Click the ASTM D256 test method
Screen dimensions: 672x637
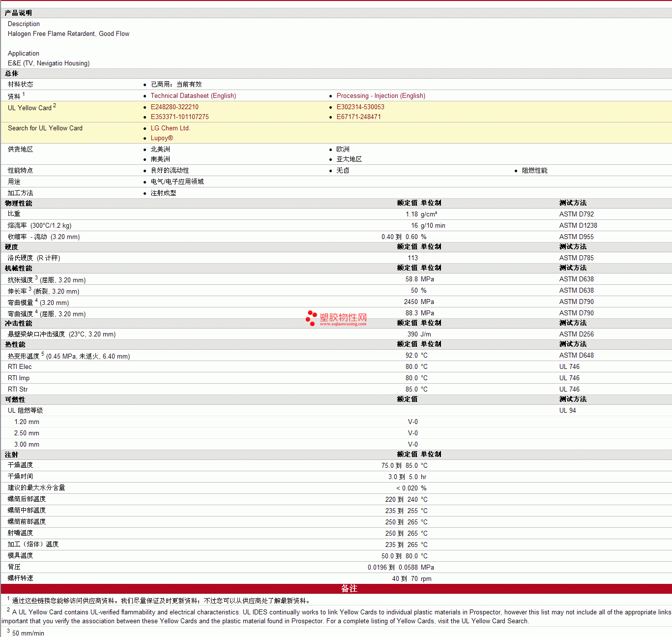[x=577, y=334]
